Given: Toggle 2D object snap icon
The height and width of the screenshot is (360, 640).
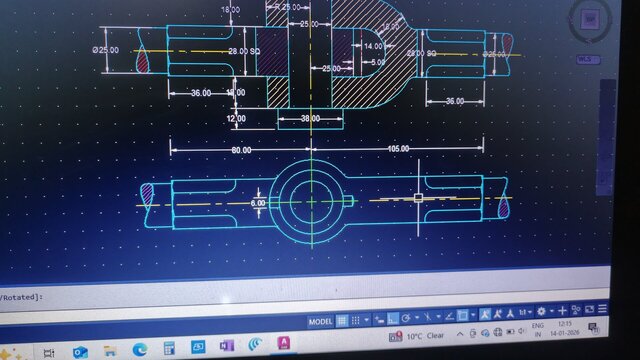Looking at the screenshot, I should point(462,315).
